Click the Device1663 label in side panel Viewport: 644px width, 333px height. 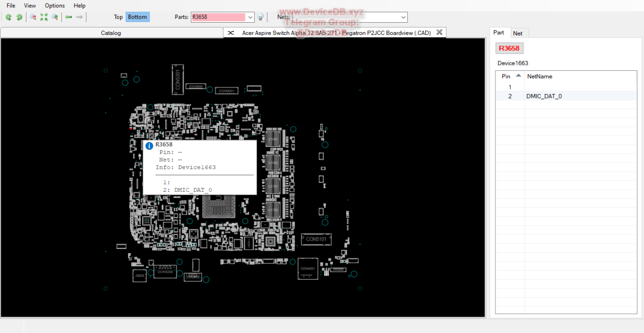pyautogui.click(x=513, y=63)
